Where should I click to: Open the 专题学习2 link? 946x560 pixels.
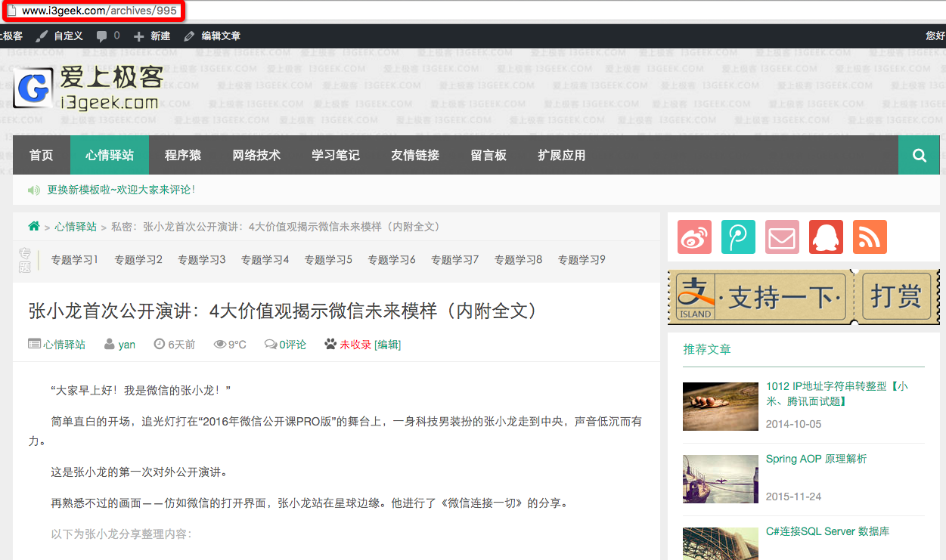(138, 260)
